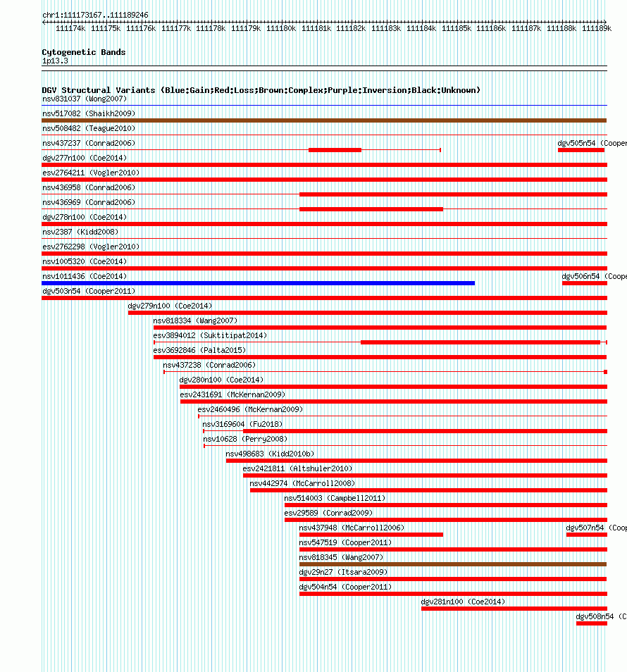Click the nsv831037 (Wong2007) variant label
The image size is (627, 672).
point(85,99)
